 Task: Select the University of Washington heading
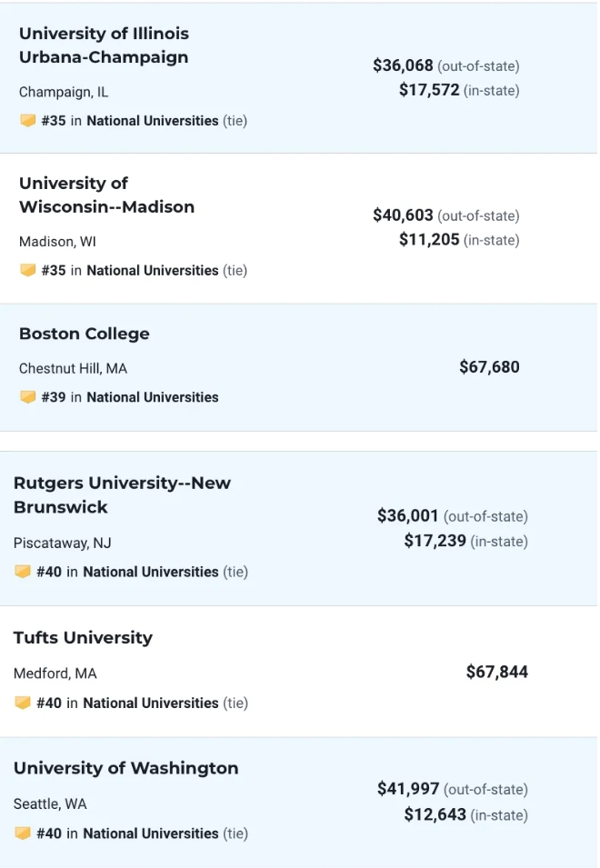[x=125, y=768]
